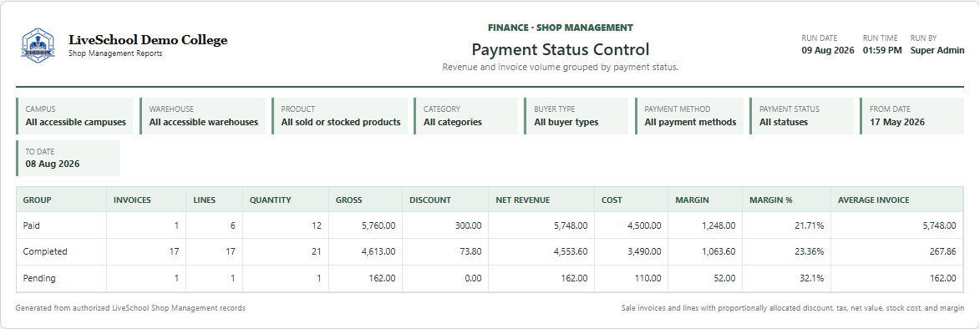Click the Paid quantity value 12

coord(316,225)
